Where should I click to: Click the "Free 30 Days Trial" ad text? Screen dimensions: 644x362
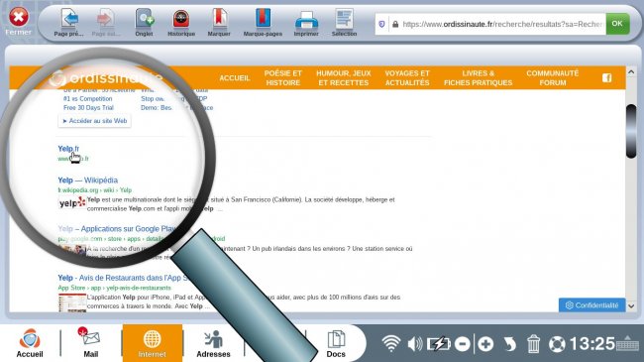click(88, 108)
